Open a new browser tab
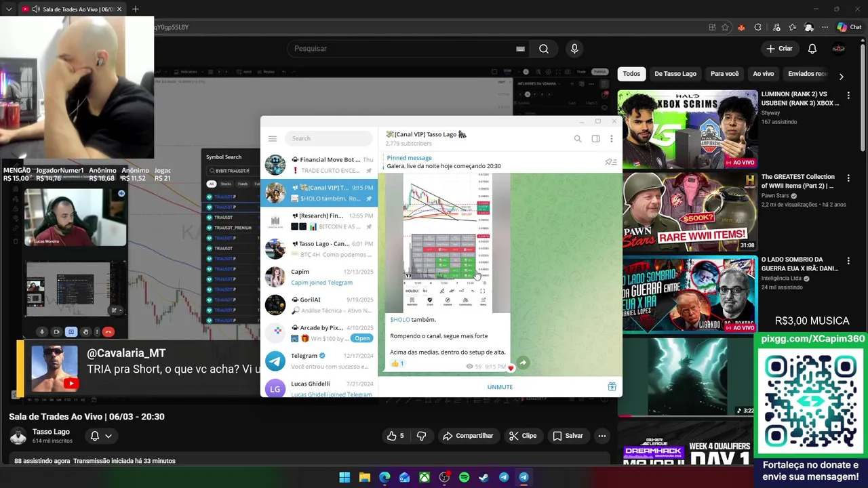This screenshot has height=488, width=868. coord(136,9)
